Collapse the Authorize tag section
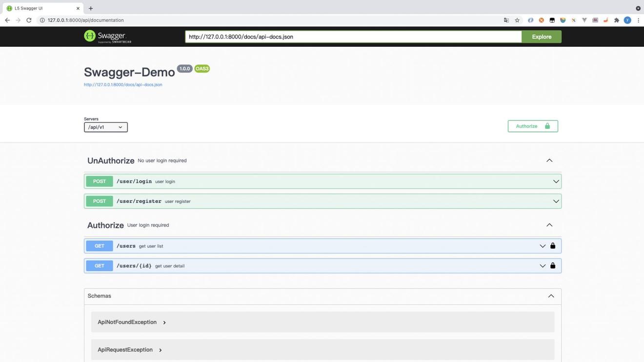The height and width of the screenshot is (362, 644). click(549, 225)
